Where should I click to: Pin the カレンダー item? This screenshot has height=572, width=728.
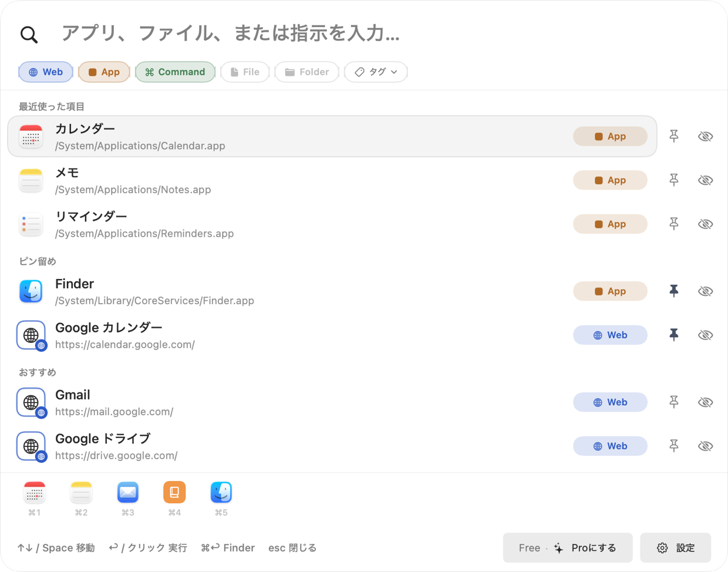[x=674, y=136]
